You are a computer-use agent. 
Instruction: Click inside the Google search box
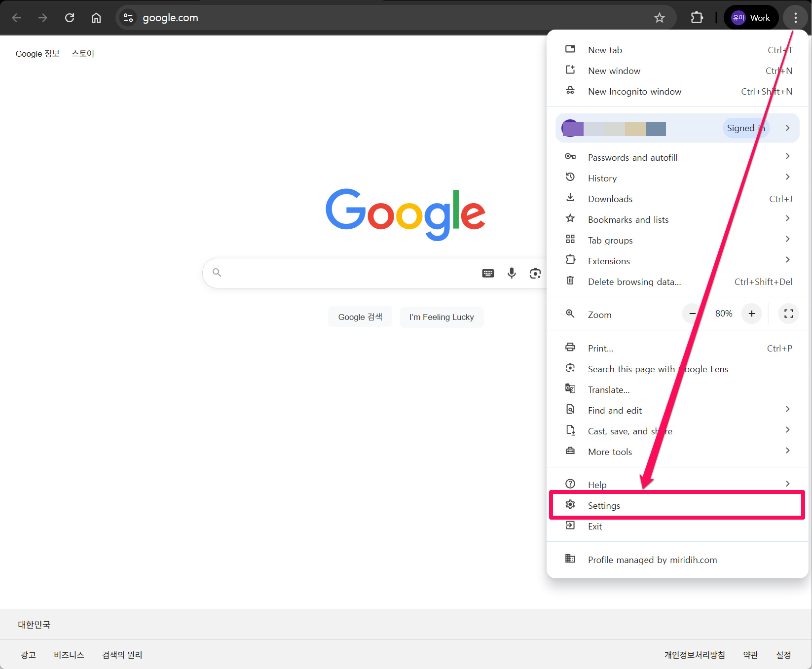point(345,273)
